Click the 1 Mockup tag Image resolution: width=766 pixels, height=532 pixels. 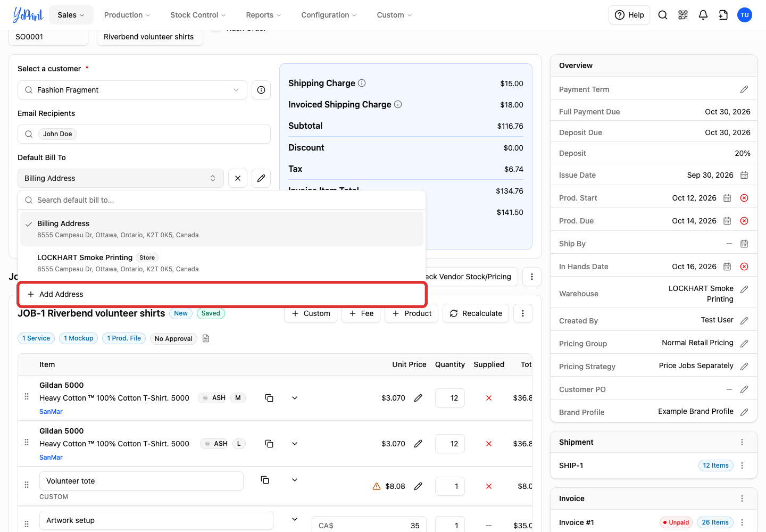79,338
